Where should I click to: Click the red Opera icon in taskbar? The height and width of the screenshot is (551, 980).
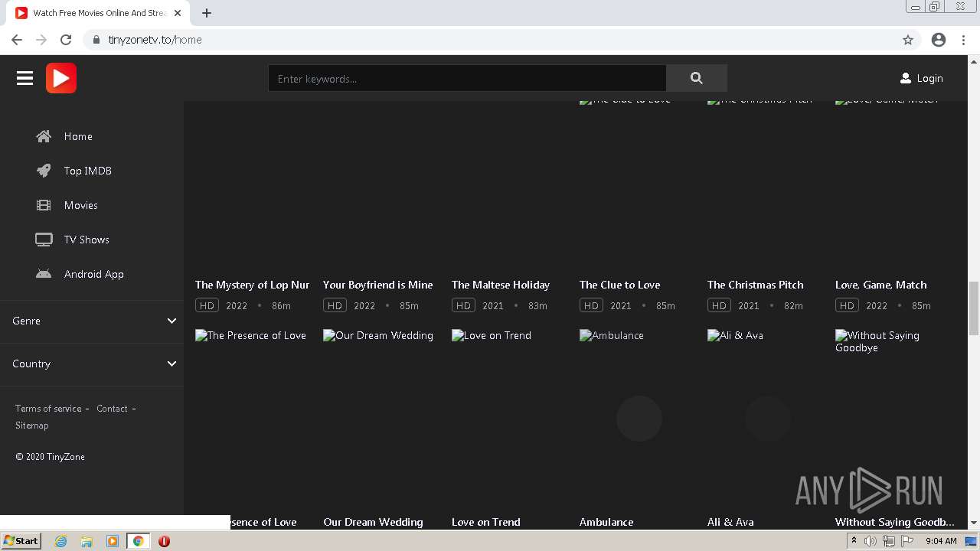pyautogui.click(x=164, y=541)
